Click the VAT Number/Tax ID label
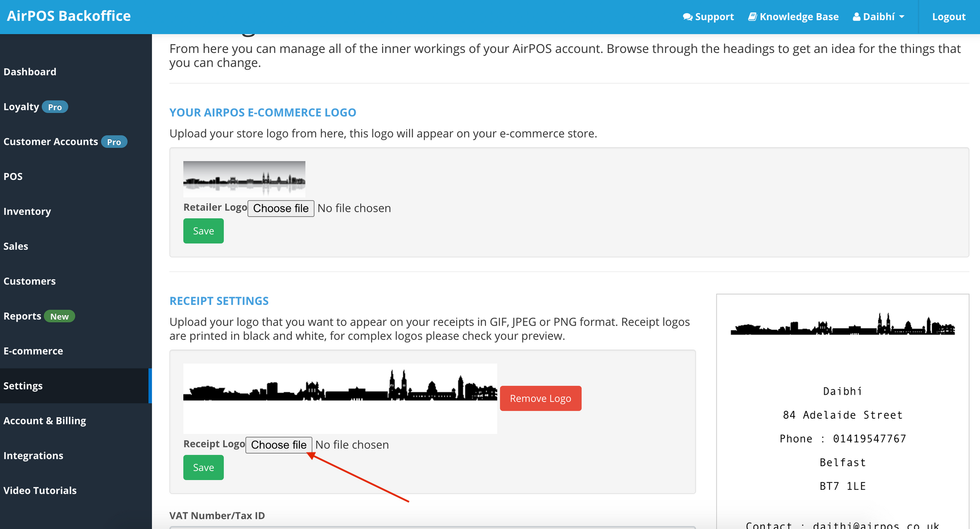The width and height of the screenshot is (980, 529). pos(217,516)
